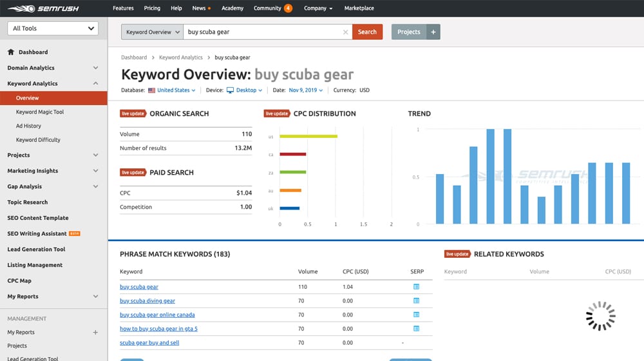Open the Nov 9, 2019 date picker
Viewport: 644px width, 361px height.
pos(305,90)
